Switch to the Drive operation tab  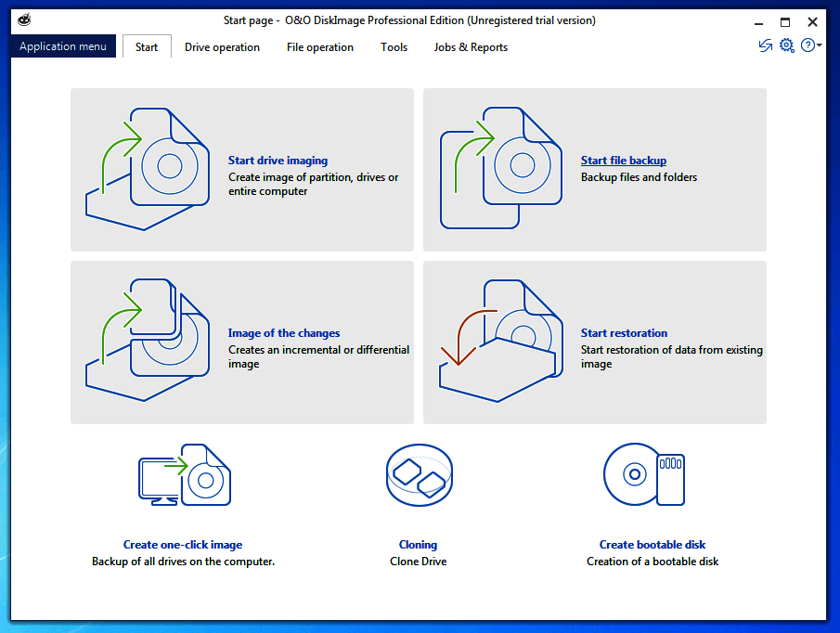[222, 46]
